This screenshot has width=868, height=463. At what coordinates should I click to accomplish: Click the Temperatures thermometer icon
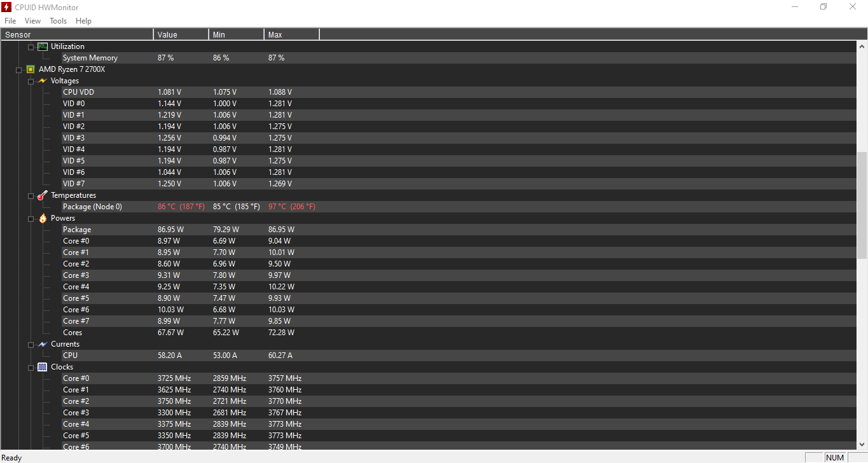click(x=43, y=195)
